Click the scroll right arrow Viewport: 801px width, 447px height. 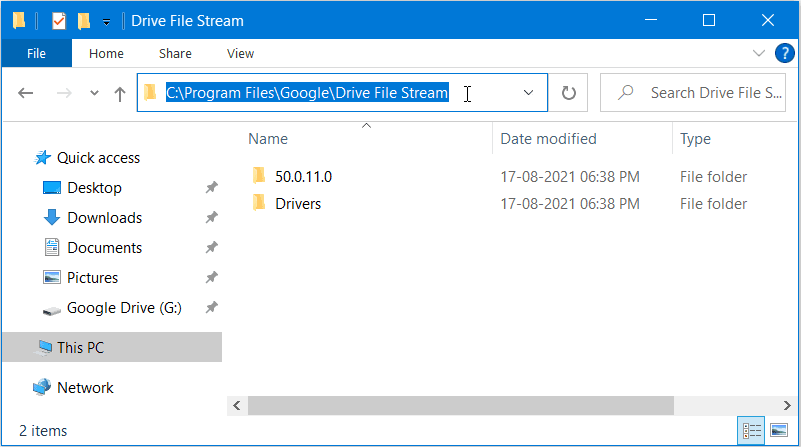point(787,406)
